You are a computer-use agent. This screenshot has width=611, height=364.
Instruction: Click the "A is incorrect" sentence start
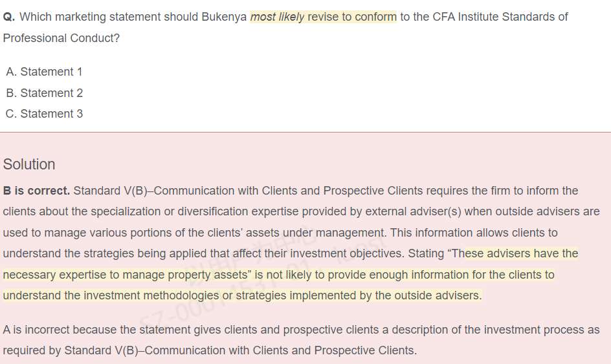tap(39, 330)
